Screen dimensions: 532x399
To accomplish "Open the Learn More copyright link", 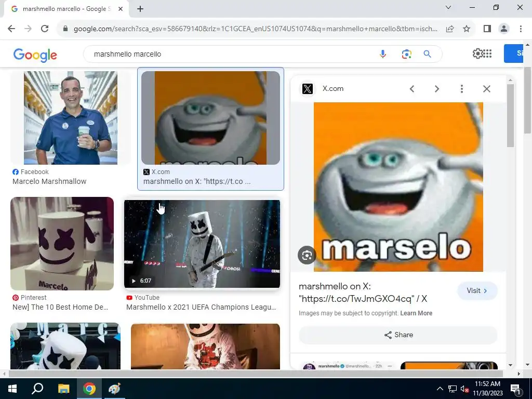I will tap(416, 313).
